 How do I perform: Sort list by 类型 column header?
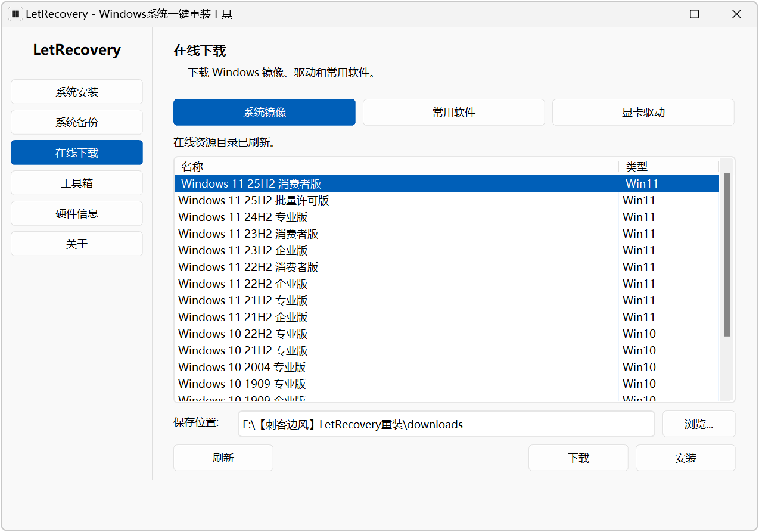(x=669, y=166)
